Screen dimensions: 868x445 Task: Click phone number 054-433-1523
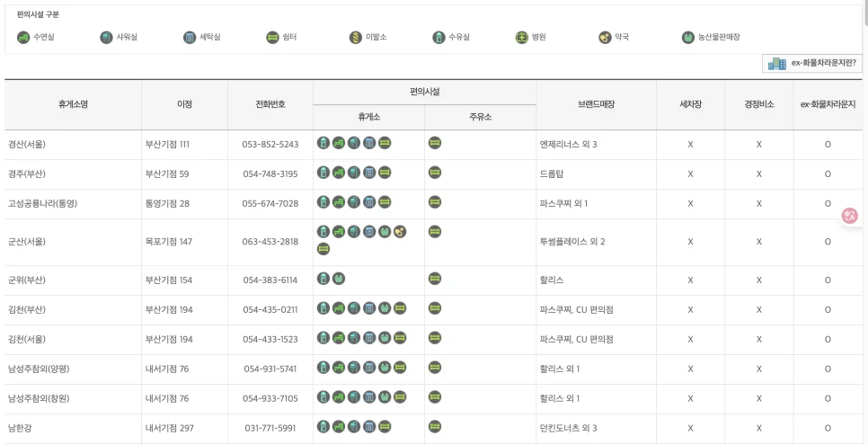270,339
